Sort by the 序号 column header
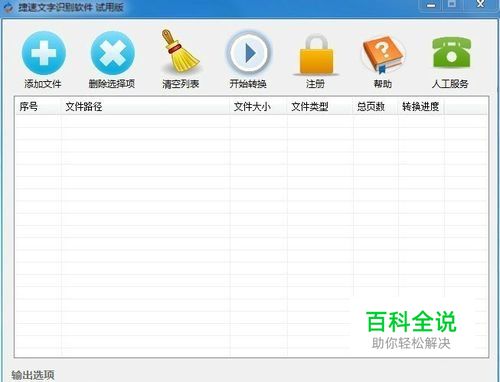The width and height of the screenshot is (500, 382). click(x=38, y=107)
